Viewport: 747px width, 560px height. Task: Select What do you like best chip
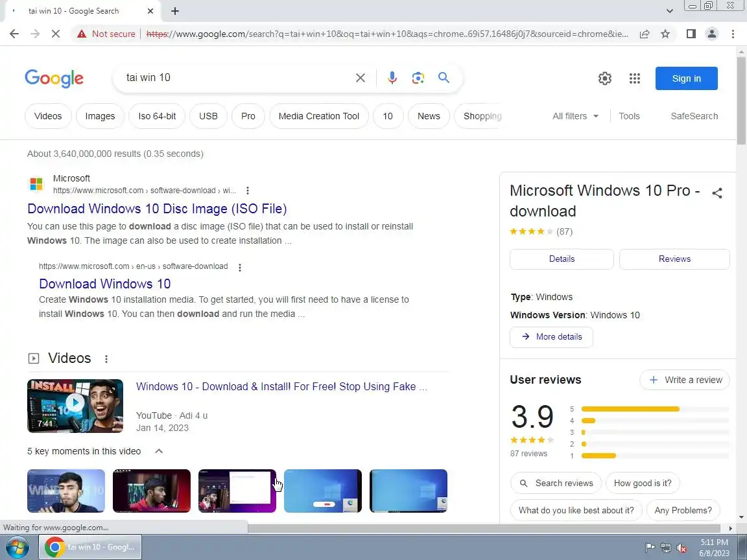tap(576, 511)
